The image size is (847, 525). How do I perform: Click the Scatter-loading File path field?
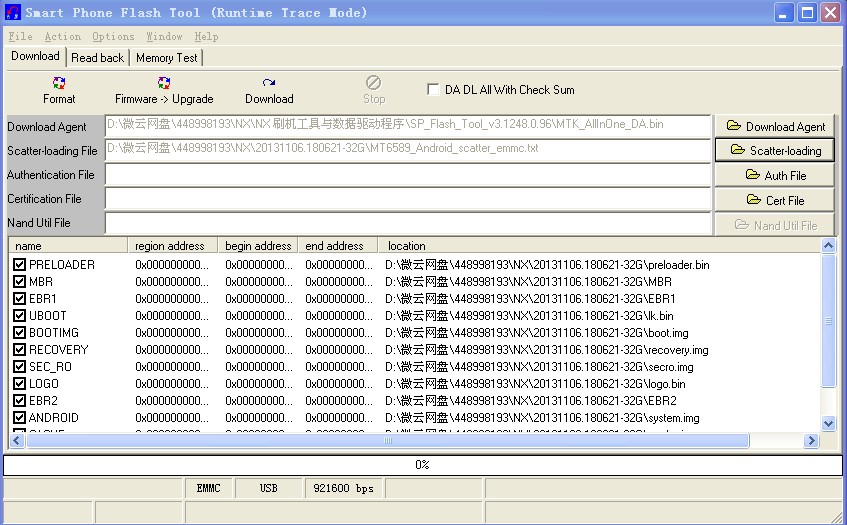pos(408,150)
